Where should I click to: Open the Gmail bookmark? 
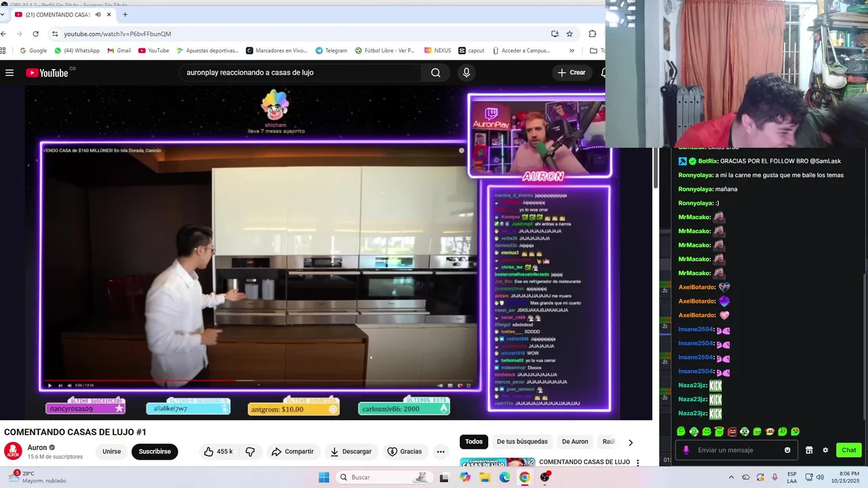(119, 50)
